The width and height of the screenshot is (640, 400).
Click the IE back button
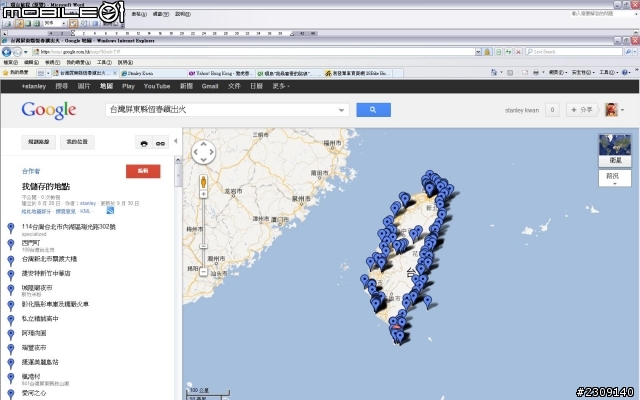click(7, 52)
